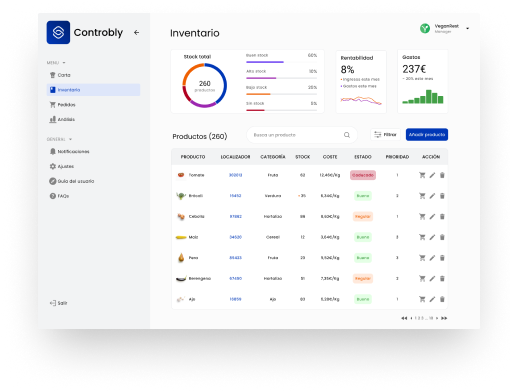Collapse the GENERAL section arrow
510x392 pixels.
[70, 139]
